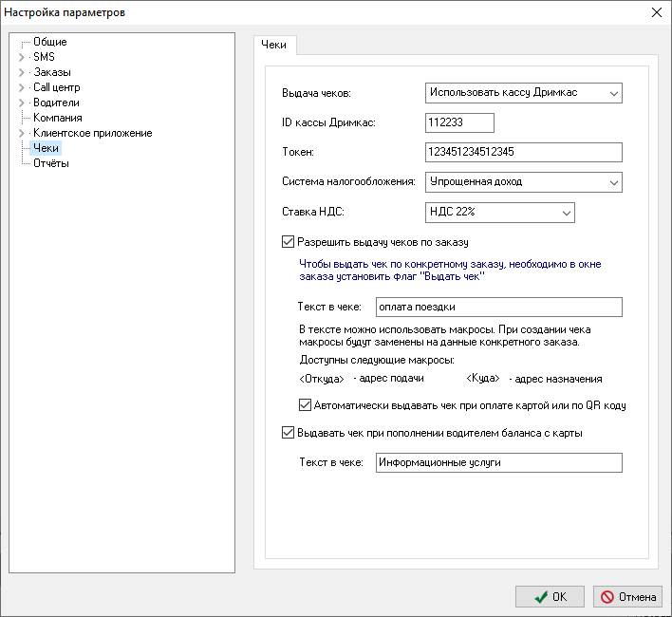Select Компания in the settings tree
The height and width of the screenshot is (617, 672).
pos(57,118)
